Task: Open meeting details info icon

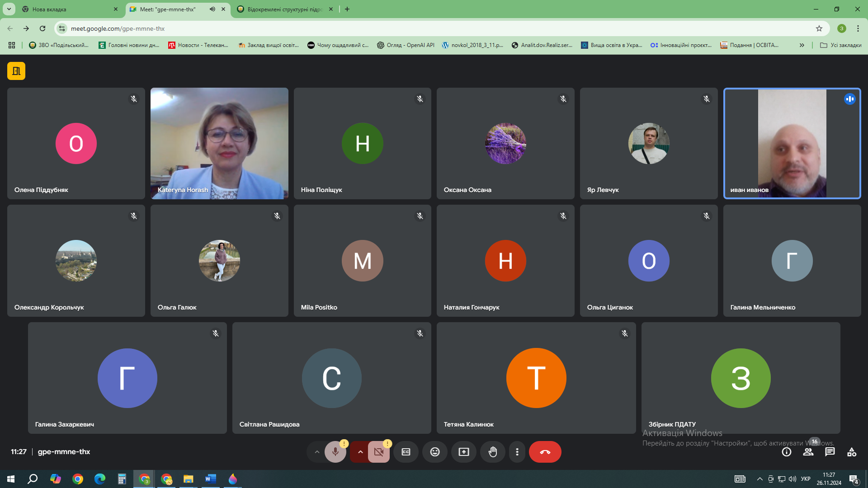Action: coord(787,452)
